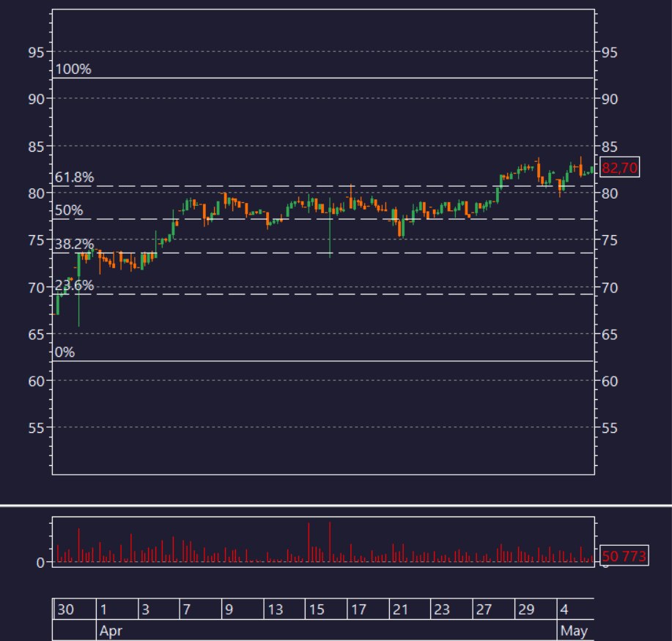This screenshot has height=641, width=672.
Task: Click date 29 on the time axis
Action: 526,609
